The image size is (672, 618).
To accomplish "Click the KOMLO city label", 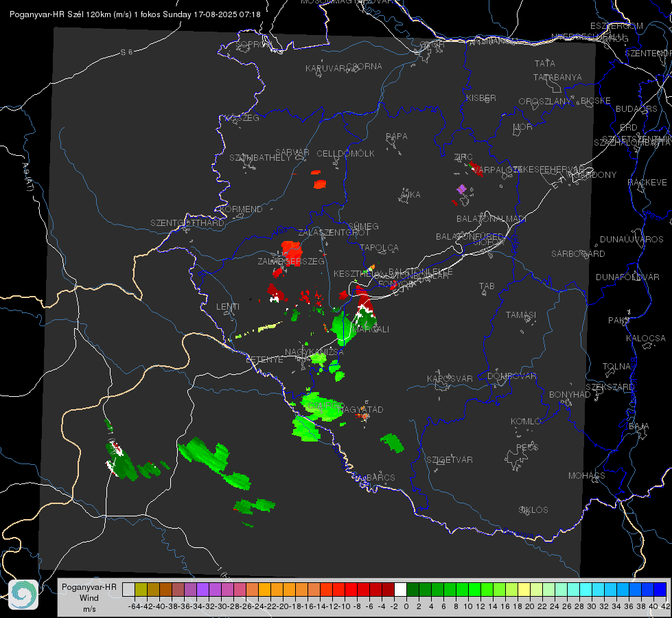I will point(526,422).
